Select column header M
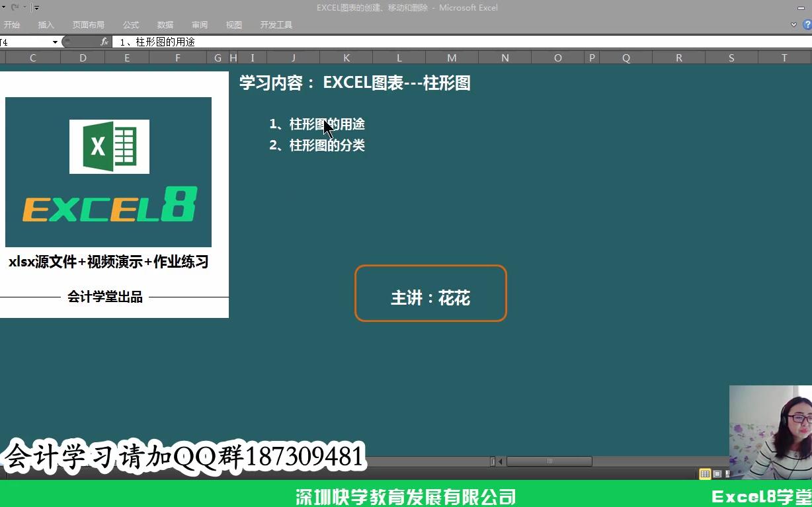The image size is (812, 507). pos(452,58)
